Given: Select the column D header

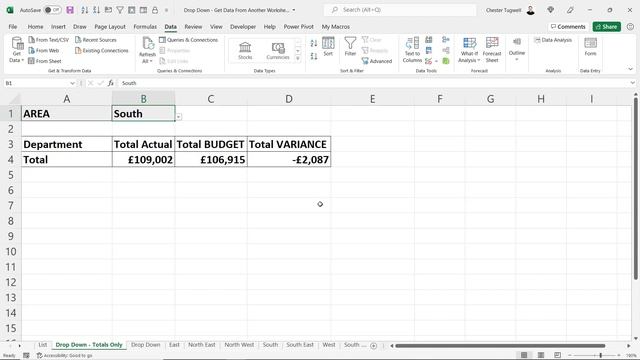Looking at the screenshot, I should pos(289,99).
